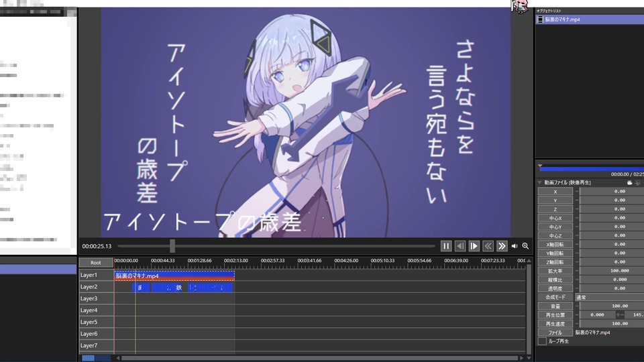
Task: Click the middle mover icon in 再生位置 row
Action: pos(619,315)
